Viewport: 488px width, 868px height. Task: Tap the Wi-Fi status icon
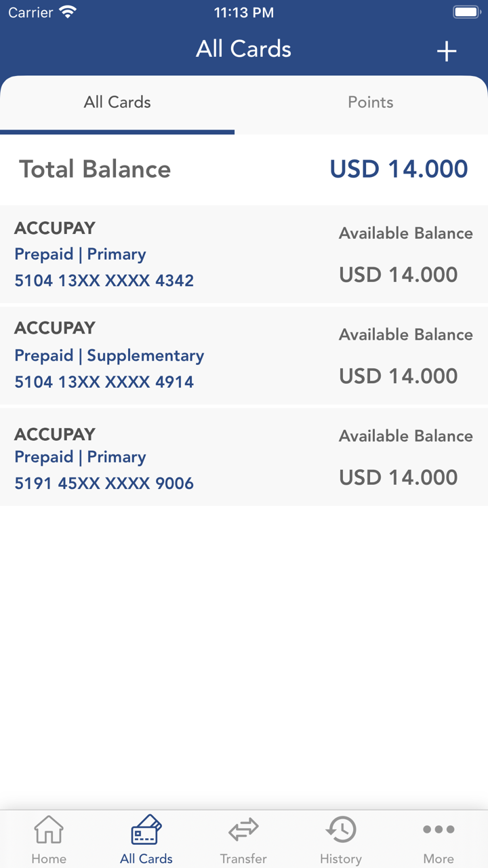pyautogui.click(x=68, y=12)
